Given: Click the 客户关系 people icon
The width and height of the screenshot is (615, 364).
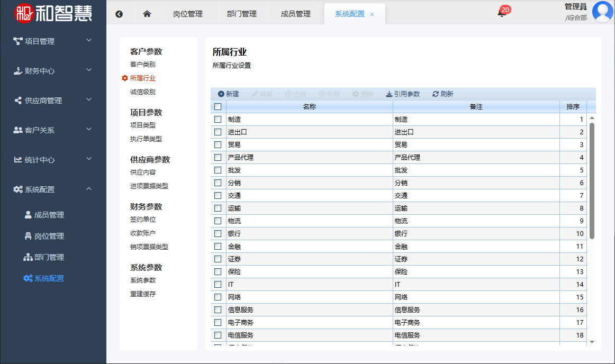Looking at the screenshot, I should coord(18,130).
